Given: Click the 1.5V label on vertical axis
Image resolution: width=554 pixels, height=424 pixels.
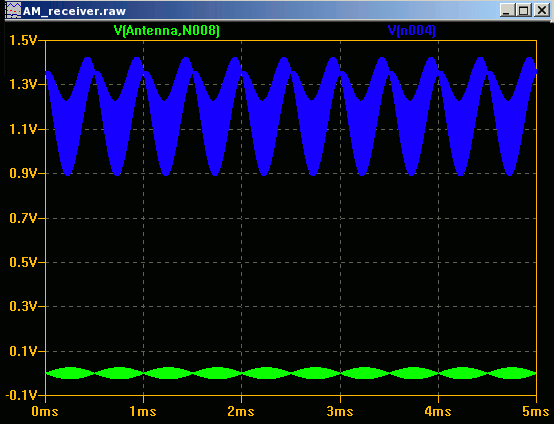Looking at the screenshot, I should [x=23, y=41].
